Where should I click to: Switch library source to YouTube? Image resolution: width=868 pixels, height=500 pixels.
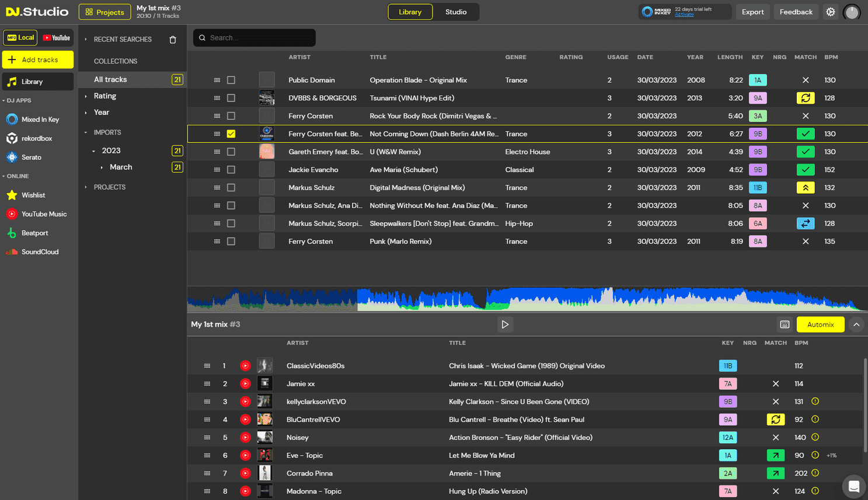click(57, 37)
